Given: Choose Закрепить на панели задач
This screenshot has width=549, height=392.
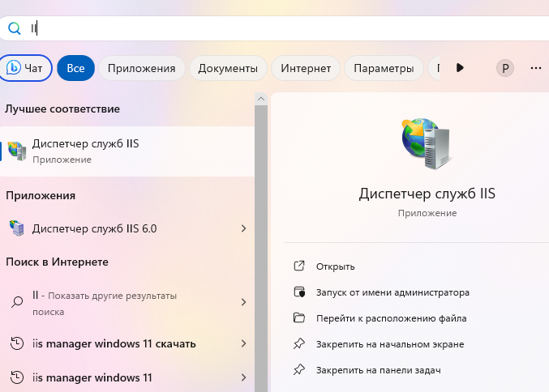Looking at the screenshot, I should [378, 370].
